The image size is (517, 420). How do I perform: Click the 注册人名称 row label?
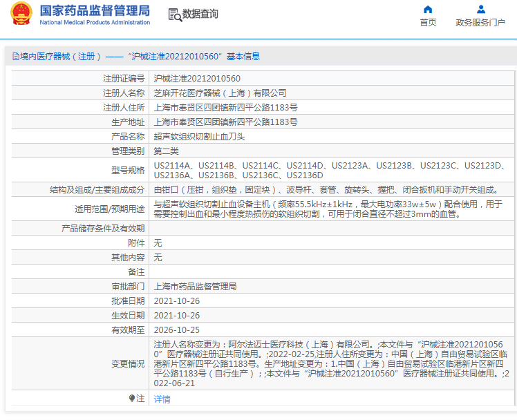point(124,93)
